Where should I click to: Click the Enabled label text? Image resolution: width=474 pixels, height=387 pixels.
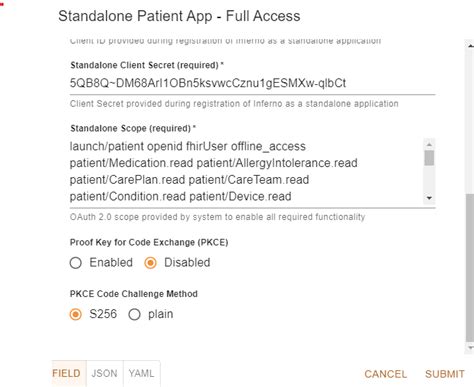pos(111,263)
